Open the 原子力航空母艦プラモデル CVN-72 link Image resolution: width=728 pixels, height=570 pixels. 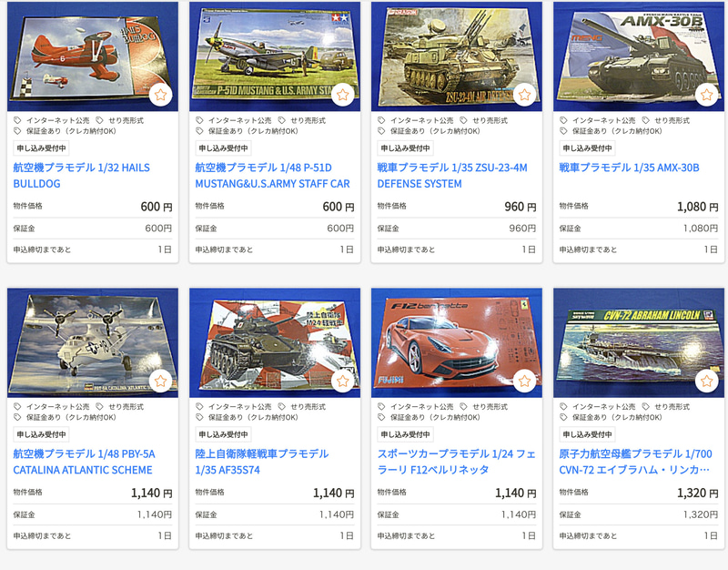(x=635, y=462)
